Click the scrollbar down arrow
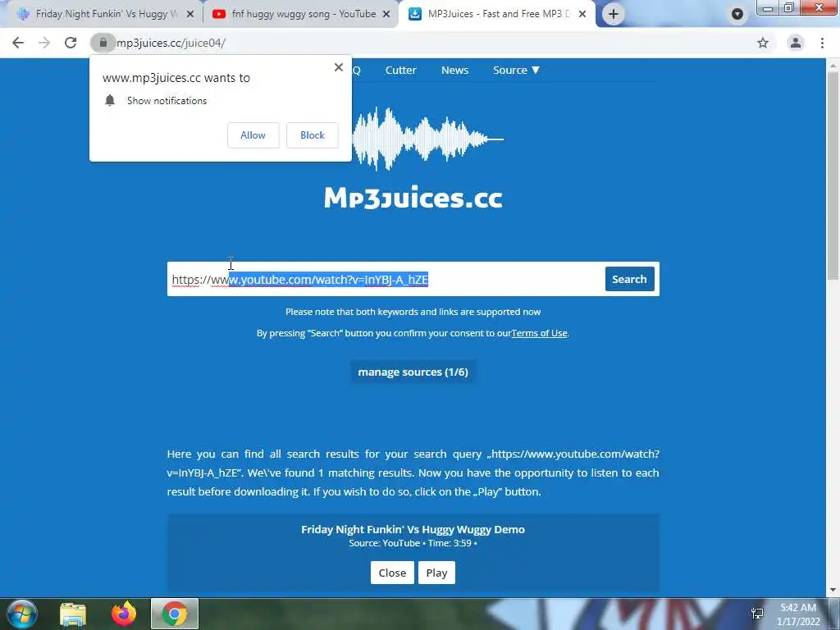Viewport: 840px width, 630px height. point(833,591)
